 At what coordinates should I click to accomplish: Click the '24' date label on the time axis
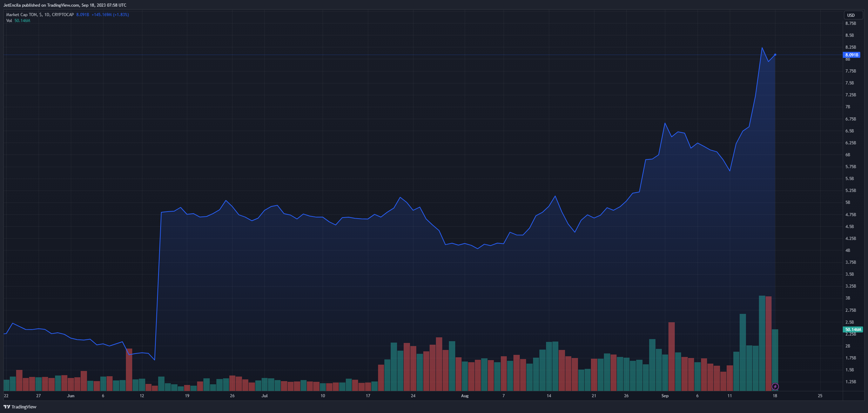(x=413, y=396)
